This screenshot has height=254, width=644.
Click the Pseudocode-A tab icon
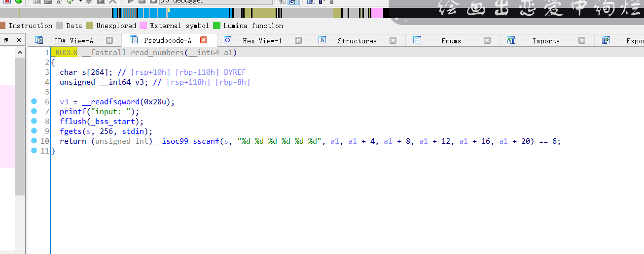point(133,40)
